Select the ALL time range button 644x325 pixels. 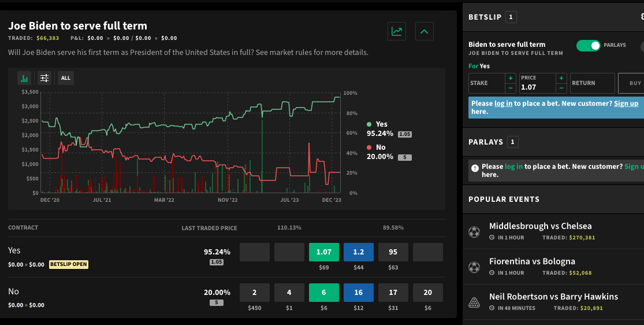[x=65, y=78]
